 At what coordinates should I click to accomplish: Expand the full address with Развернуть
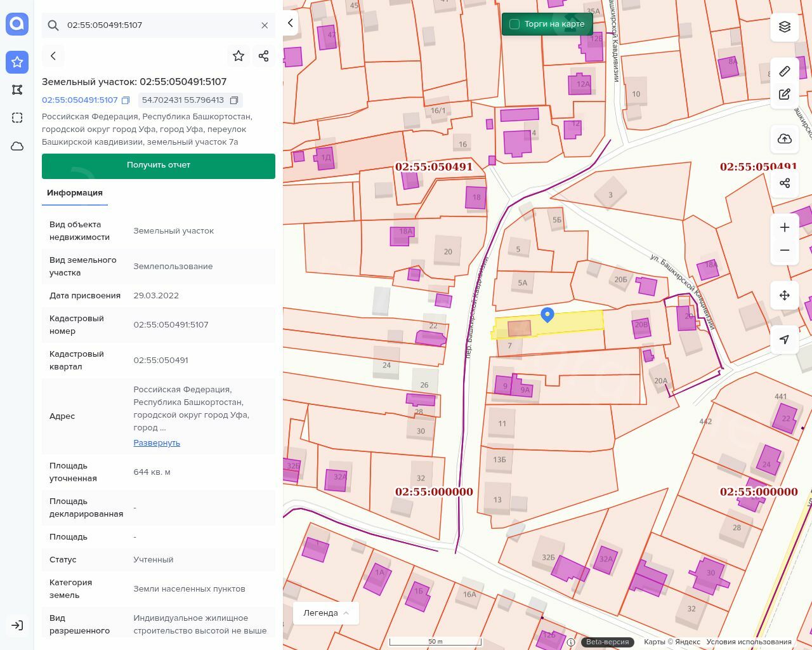click(157, 443)
